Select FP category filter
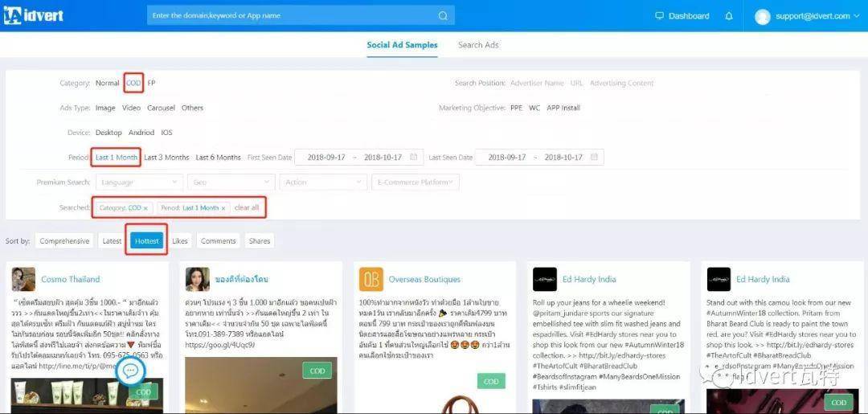 point(151,83)
